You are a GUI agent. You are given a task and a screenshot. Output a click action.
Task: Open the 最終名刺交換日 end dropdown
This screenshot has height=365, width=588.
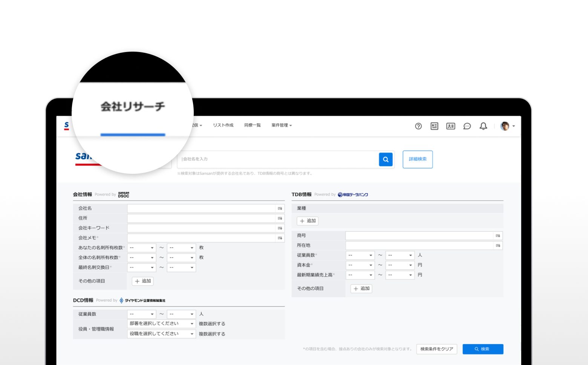click(x=181, y=267)
